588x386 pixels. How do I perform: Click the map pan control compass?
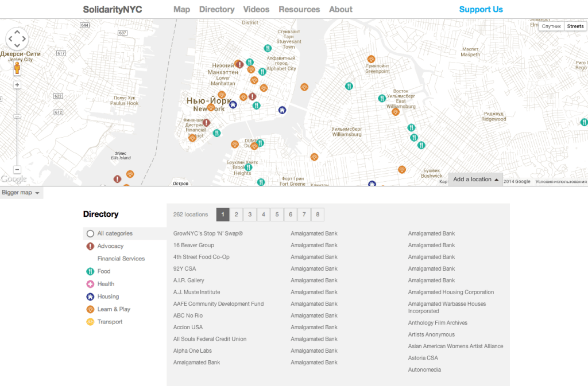[x=17, y=38]
